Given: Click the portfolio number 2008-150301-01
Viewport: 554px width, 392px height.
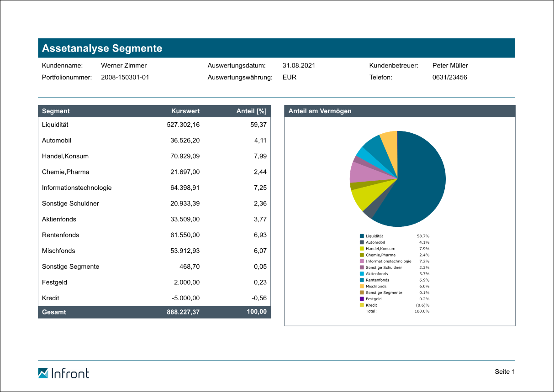Looking at the screenshot, I should (125, 77).
